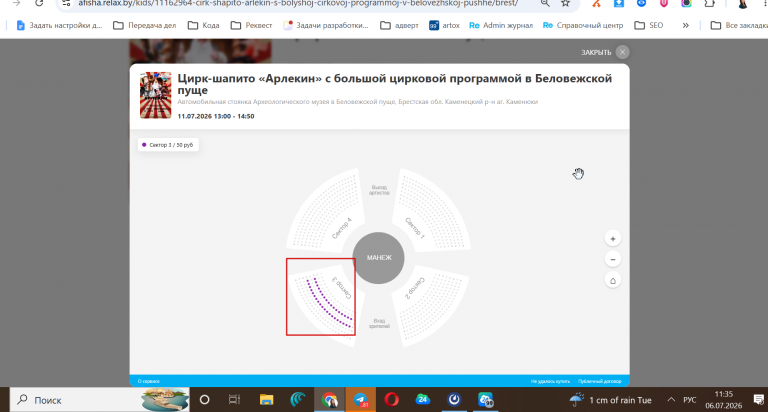
Task: Open the SEO bookmark folder
Action: [648, 25]
